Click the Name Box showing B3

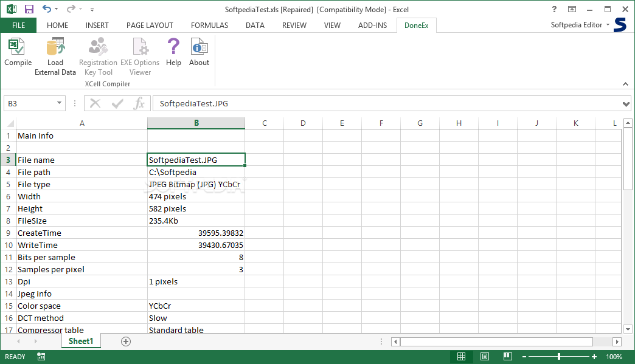(x=29, y=103)
